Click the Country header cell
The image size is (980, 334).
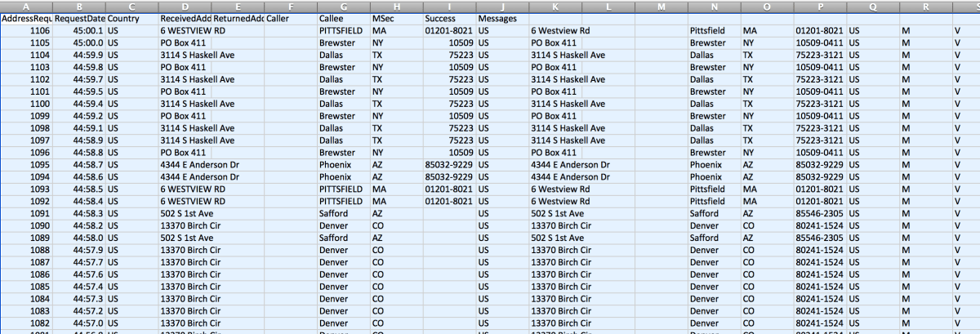click(131, 18)
